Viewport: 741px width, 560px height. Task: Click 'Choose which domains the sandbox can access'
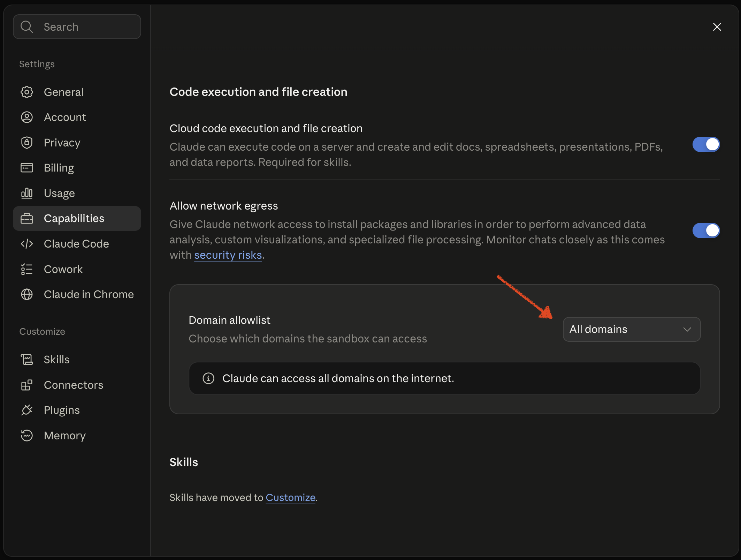308,339
